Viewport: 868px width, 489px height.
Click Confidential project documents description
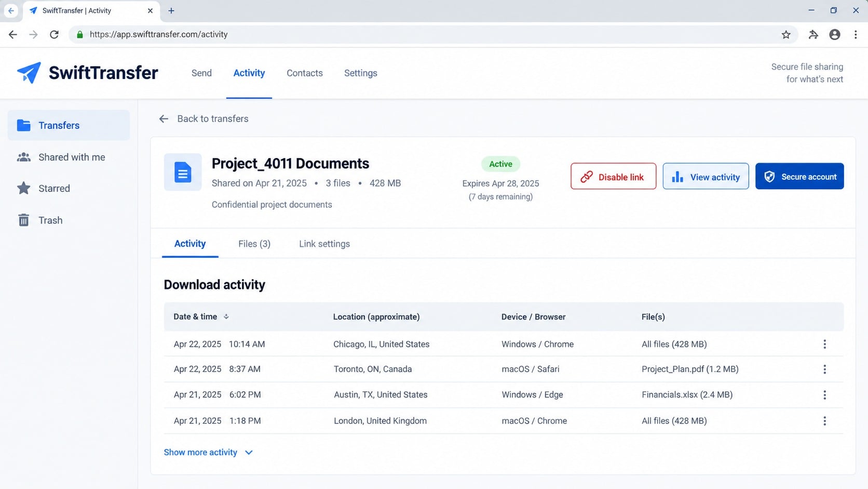[272, 205]
